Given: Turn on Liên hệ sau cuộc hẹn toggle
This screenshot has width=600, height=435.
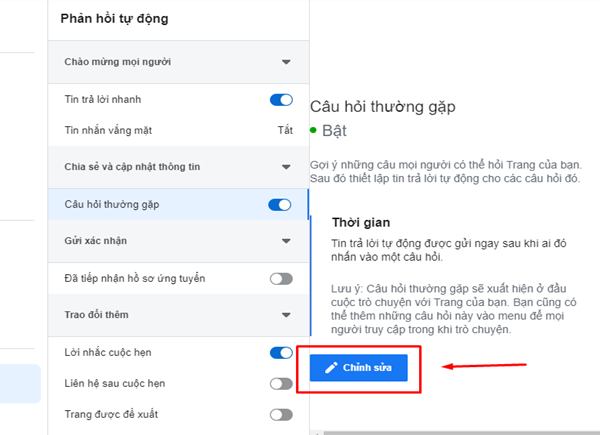Looking at the screenshot, I should coord(281,384).
